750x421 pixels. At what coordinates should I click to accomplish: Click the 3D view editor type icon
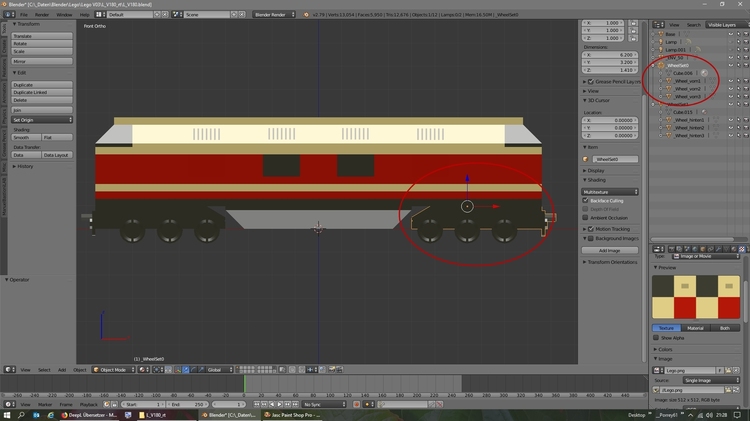point(9,370)
